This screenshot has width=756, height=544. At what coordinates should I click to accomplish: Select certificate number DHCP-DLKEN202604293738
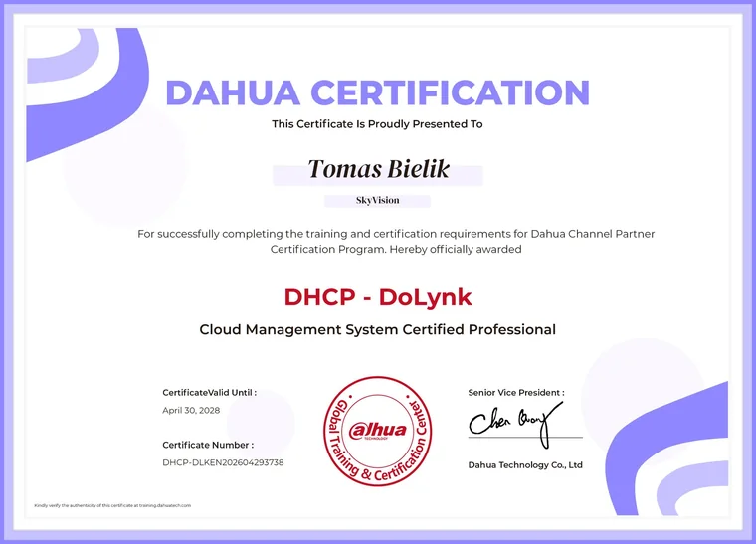point(223,462)
